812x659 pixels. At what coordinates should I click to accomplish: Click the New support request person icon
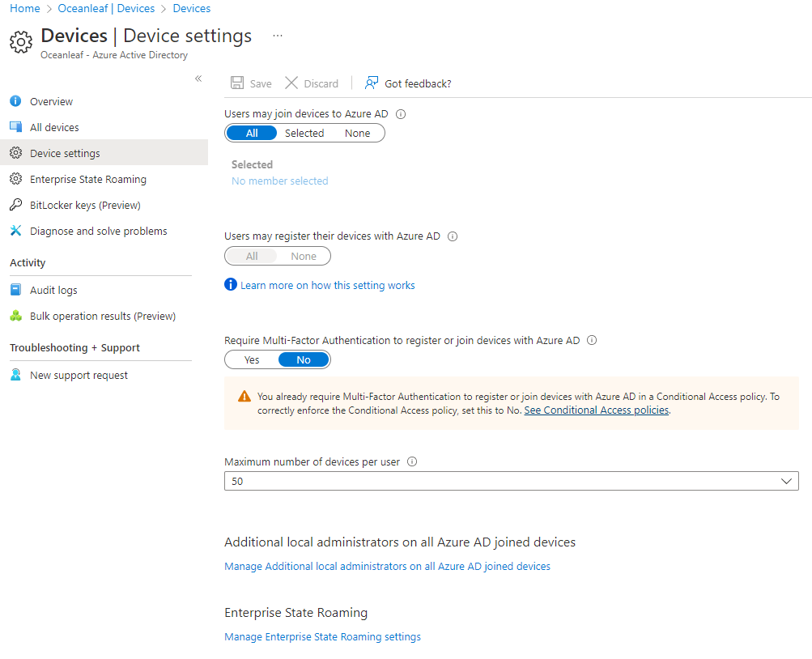coord(15,374)
